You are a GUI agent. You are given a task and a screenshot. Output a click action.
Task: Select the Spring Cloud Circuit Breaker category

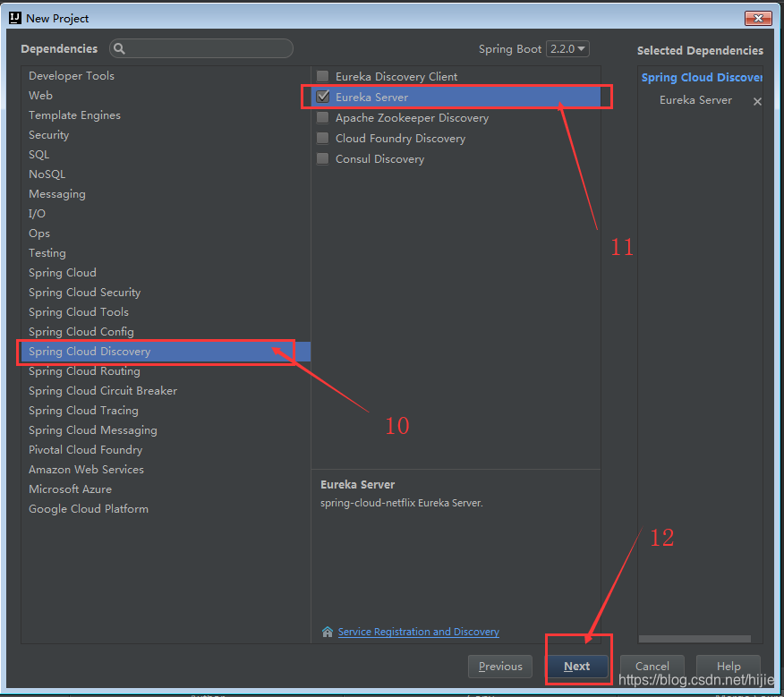(166, 390)
